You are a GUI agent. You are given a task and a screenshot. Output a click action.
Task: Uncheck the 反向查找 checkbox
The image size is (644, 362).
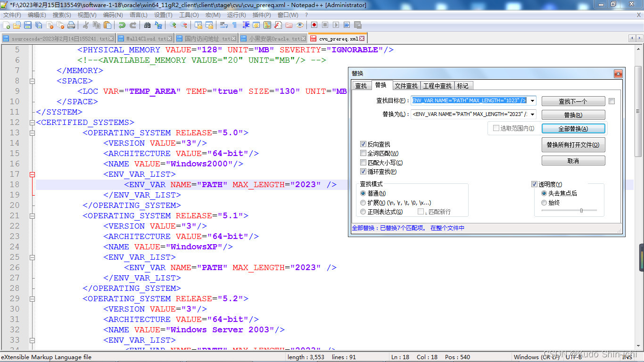(363, 144)
